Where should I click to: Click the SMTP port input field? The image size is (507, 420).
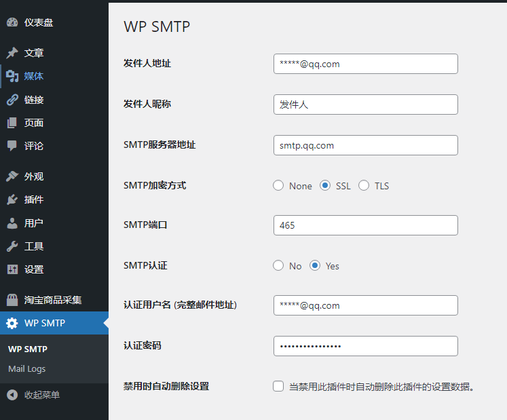pyautogui.click(x=365, y=225)
